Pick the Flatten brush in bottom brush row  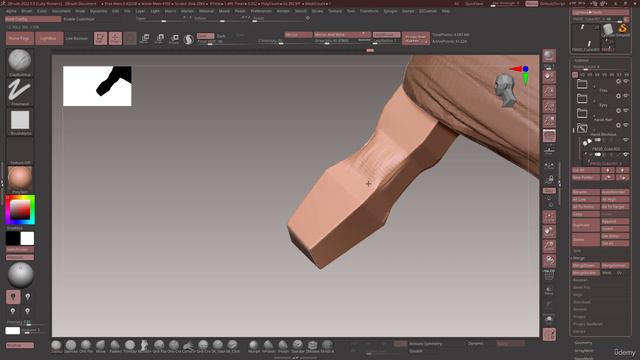(115, 346)
